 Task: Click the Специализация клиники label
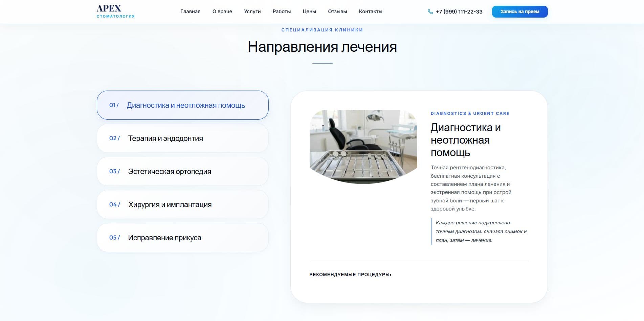322,30
